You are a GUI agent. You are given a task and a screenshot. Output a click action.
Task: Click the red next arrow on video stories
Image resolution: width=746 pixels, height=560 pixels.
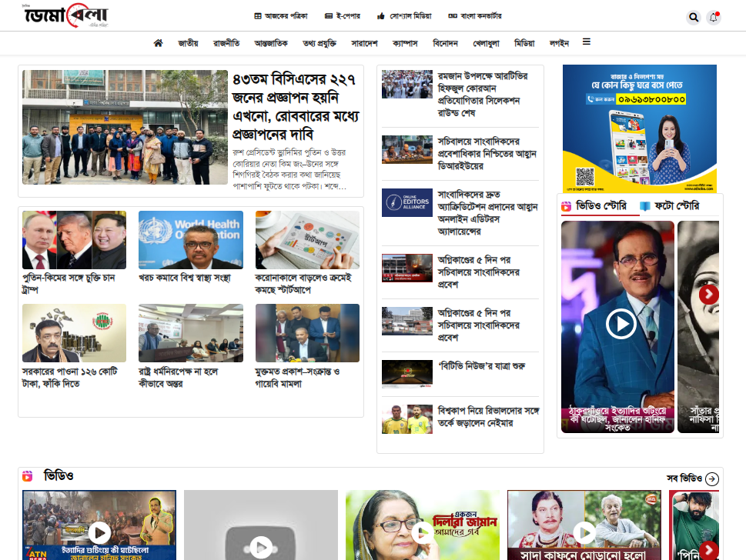pyautogui.click(x=709, y=295)
